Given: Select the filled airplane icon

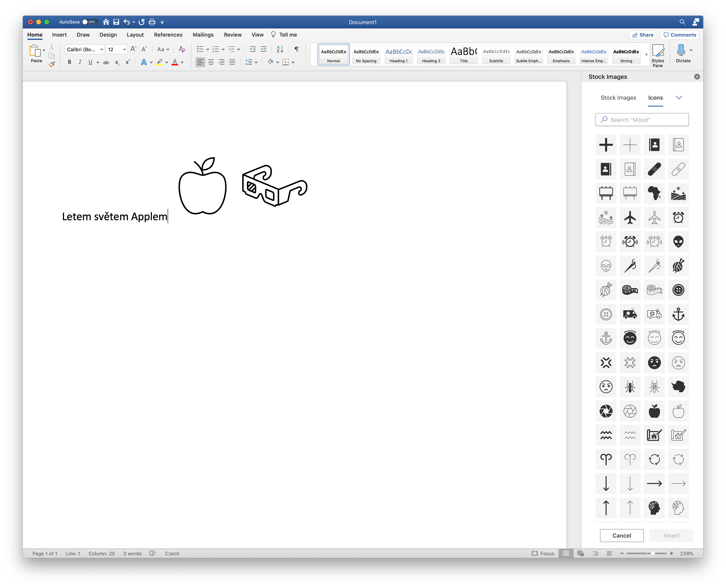Looking at the screenshot, I should click(630, 218).
